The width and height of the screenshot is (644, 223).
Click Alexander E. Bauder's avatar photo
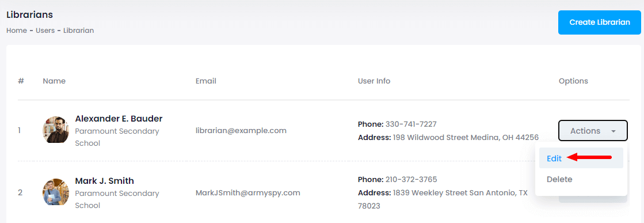(x=56, y=130)
